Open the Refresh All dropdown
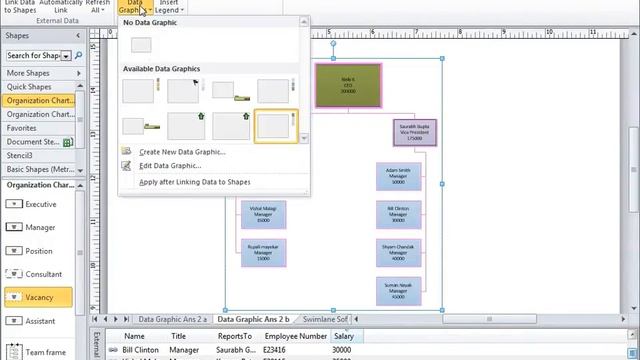Image resolution: width=640 pixels, height=360 pixels. click(x=98, y=7)
